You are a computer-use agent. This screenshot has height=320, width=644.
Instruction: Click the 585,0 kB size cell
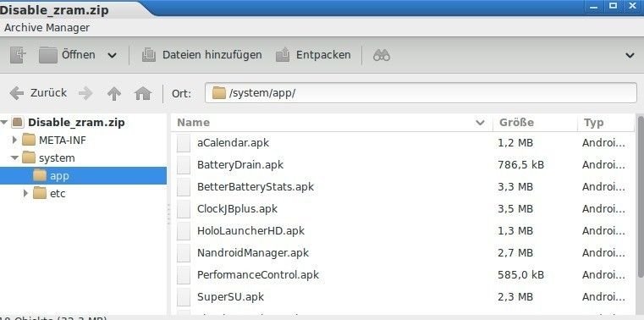click(x=520, y=275)
